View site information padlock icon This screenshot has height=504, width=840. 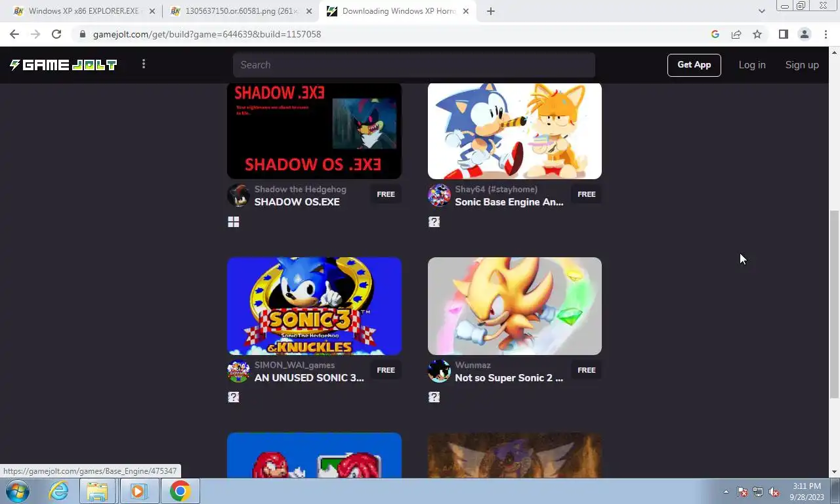[x=82, y=34]
